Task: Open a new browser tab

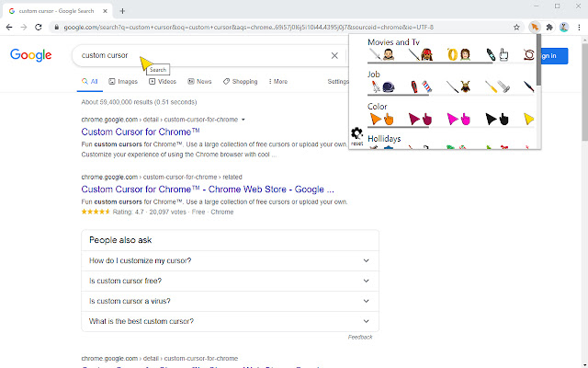Action: [x=122, y=11]
